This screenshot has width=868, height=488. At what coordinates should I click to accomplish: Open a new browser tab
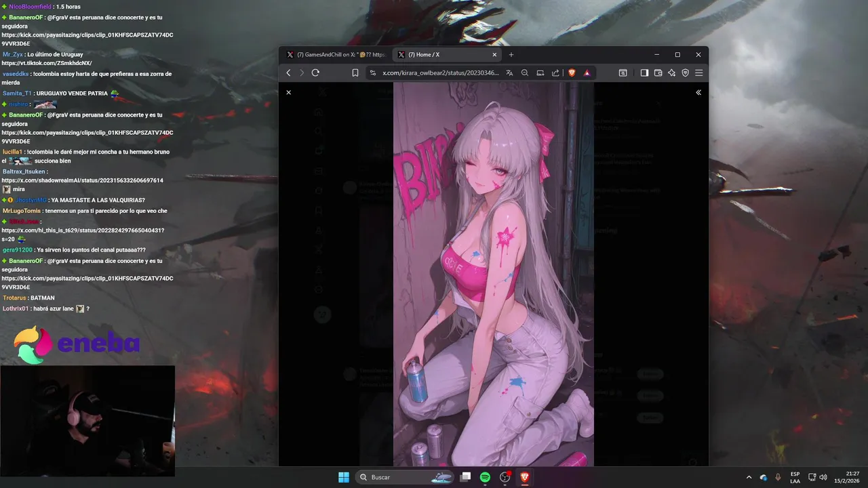tap(511, 55)
